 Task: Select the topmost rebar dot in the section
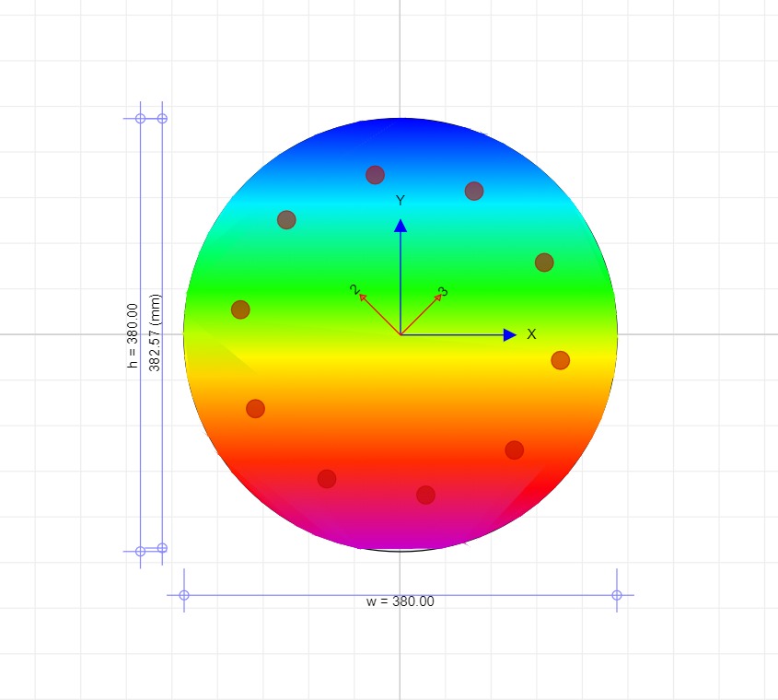375,175
